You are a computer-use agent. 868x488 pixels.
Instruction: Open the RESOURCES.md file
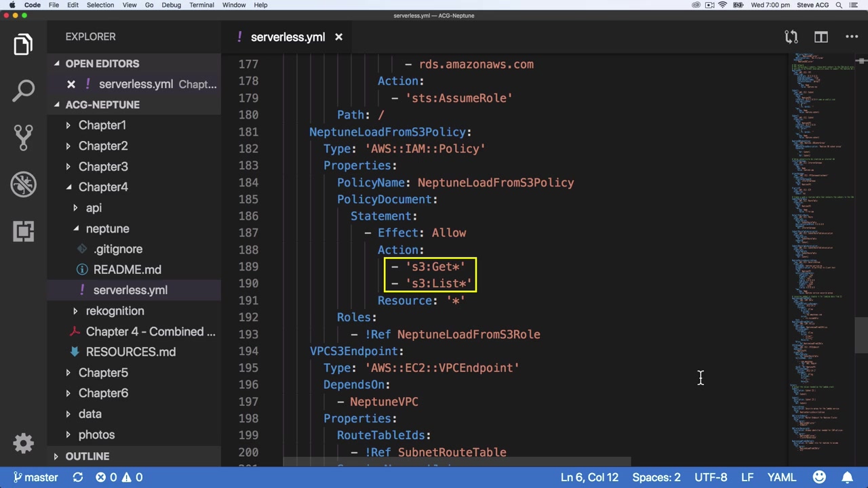click(x=131, y=352)
